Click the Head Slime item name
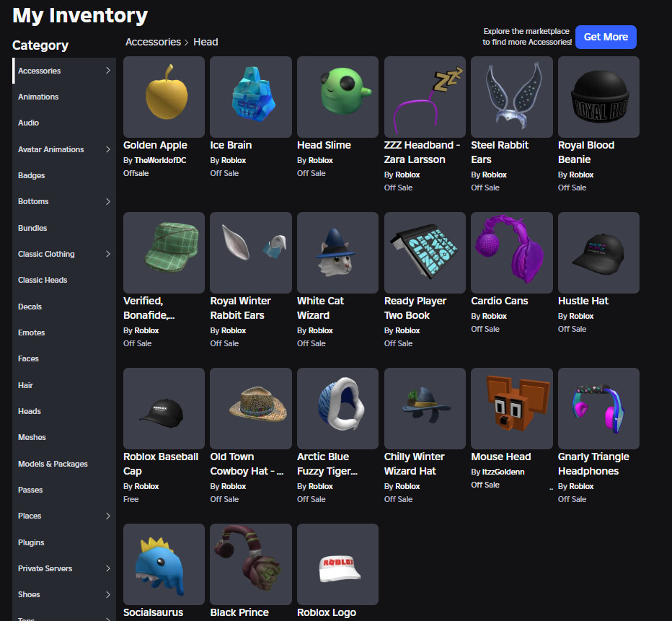Image resolution: width=672 pixels, height=621 pixels. [324, 145]
